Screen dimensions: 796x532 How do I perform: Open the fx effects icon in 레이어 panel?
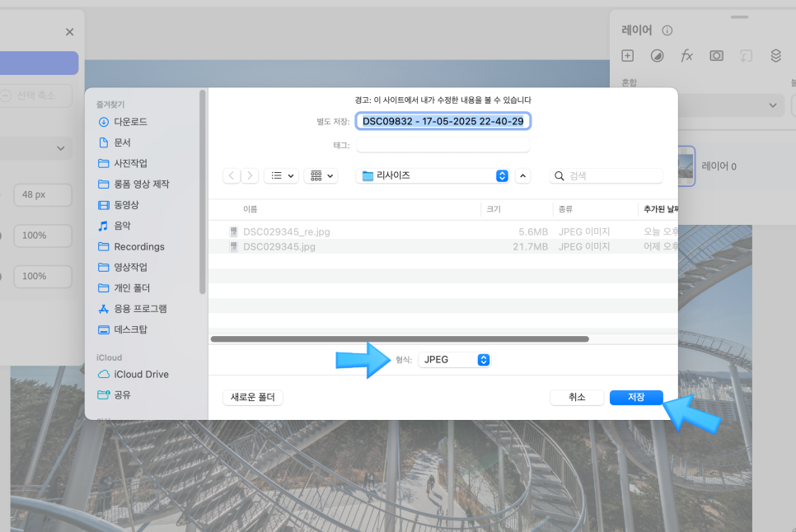coord(686,56)
